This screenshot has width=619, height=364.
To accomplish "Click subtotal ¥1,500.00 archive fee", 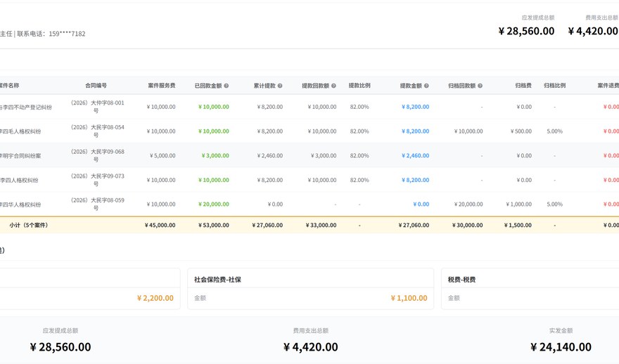I will [x=518, y=225].
